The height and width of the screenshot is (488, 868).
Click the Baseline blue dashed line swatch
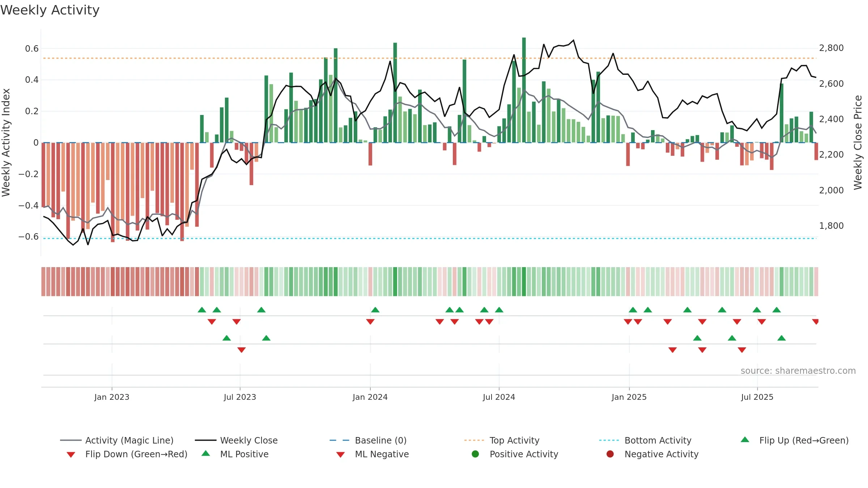pos(340,440)
